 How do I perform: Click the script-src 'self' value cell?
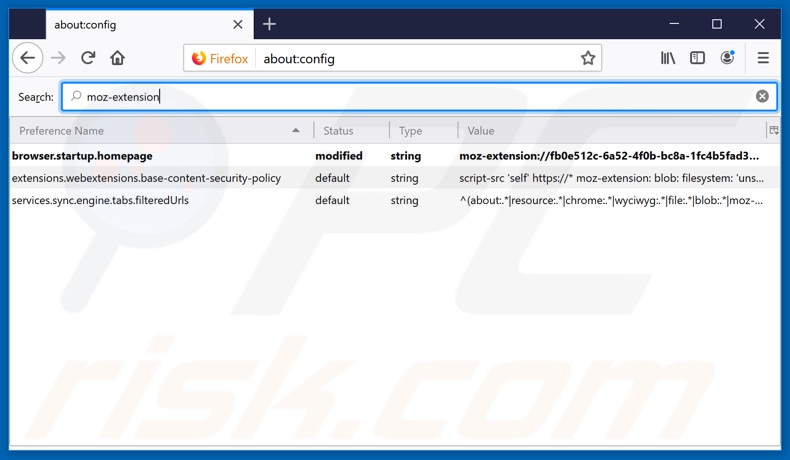point(611,178)
